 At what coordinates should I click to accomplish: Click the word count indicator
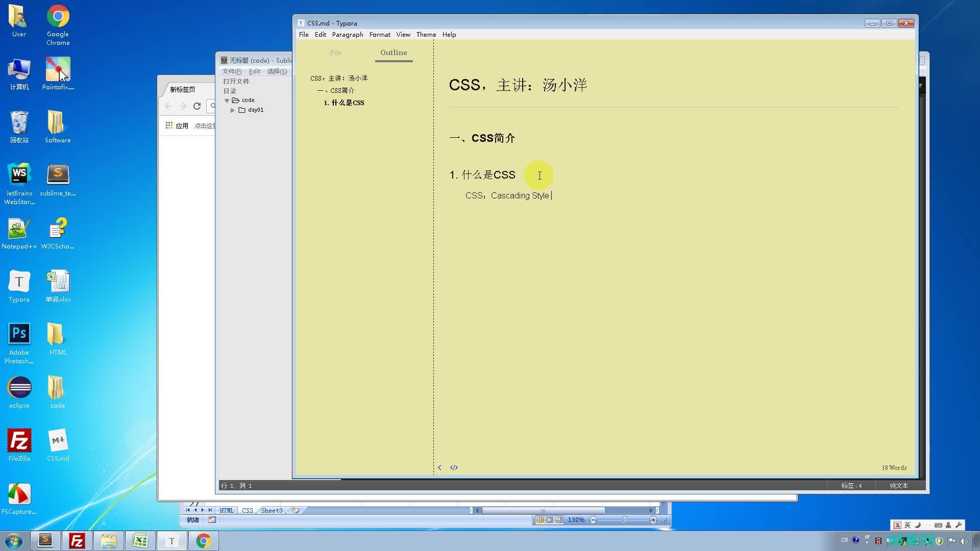[894, 467]
